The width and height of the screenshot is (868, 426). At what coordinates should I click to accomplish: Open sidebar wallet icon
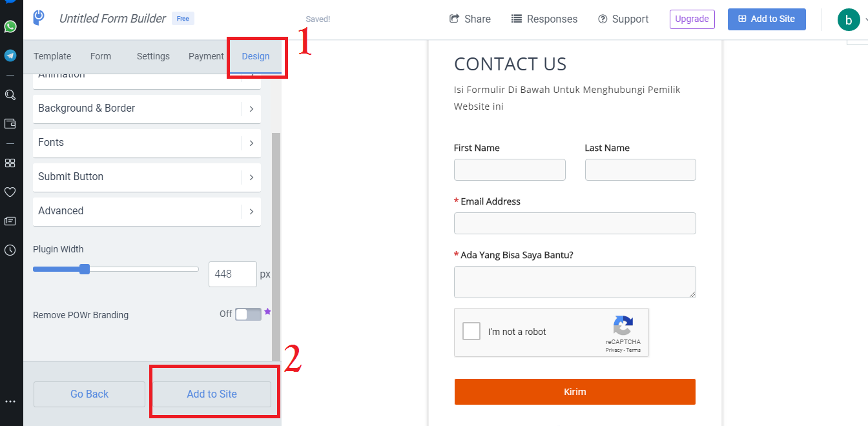[x=10, y=123]
